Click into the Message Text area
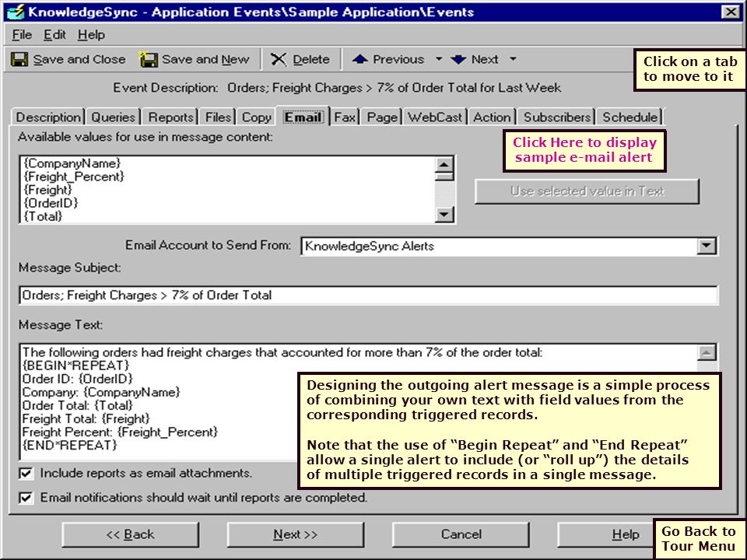 pos(159,401)
